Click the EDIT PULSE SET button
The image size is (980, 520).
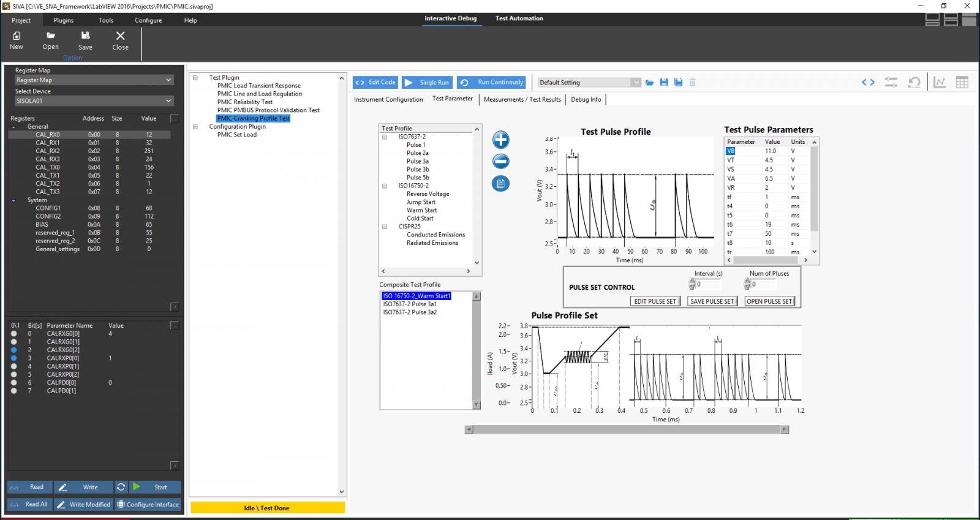click(x=655, y=301)
